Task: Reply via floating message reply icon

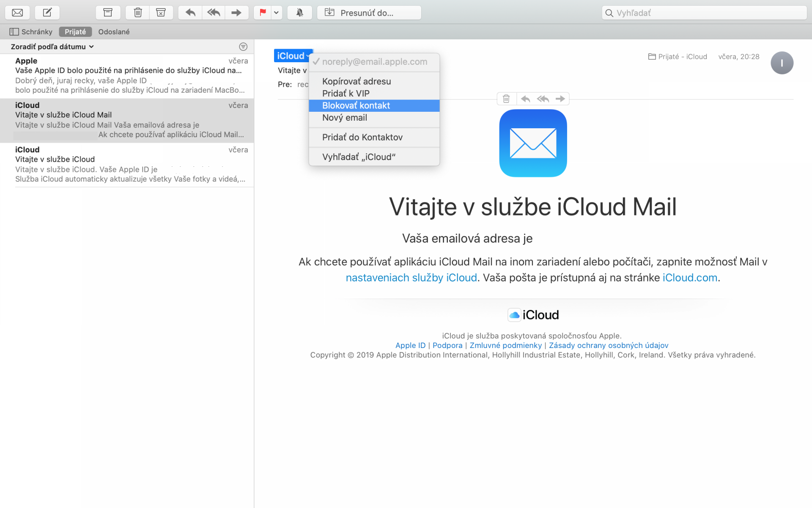Action: pos(526,99)
